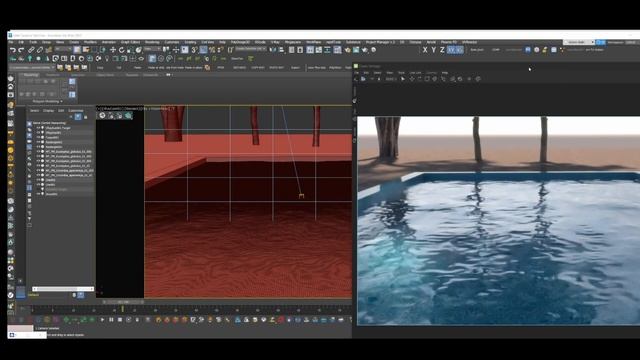Hide the first object row via its eye icon
Viewport: 640px width, 360px height.
click(38, 128)
